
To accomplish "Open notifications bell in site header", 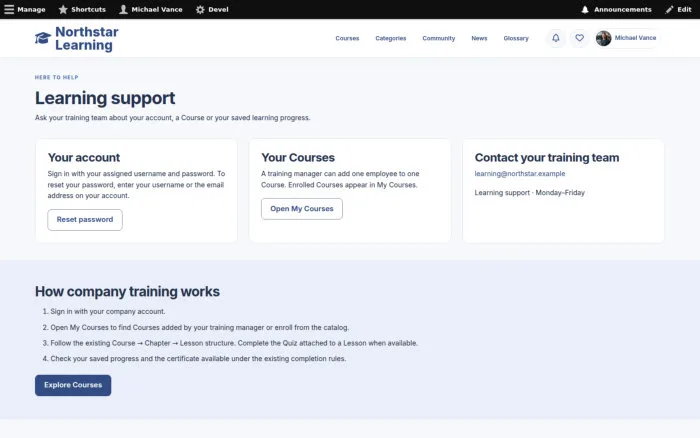I will point(556,38).
